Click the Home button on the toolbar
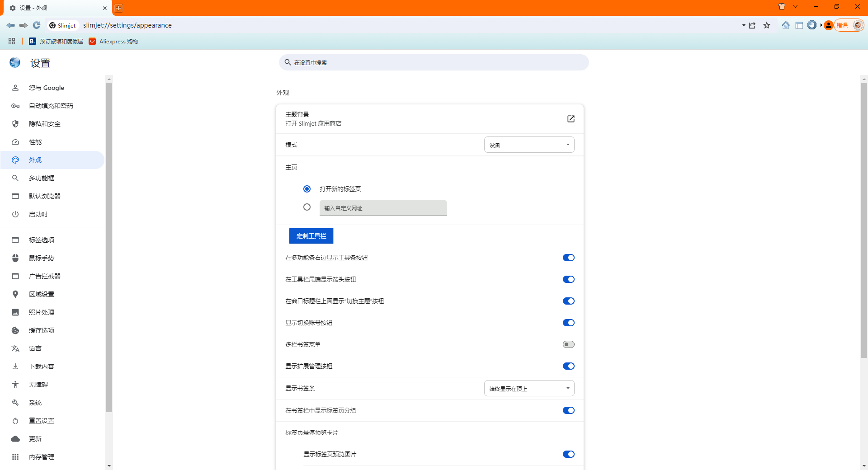This screenshot has height=470, width=868. (786, 25)
